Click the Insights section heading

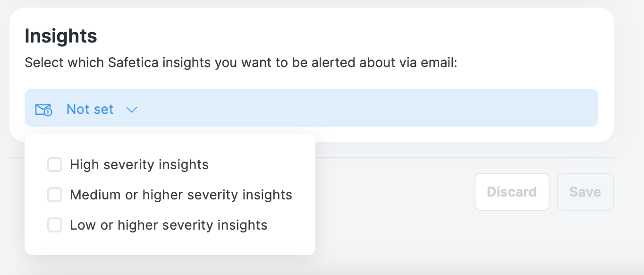(61, 36)
